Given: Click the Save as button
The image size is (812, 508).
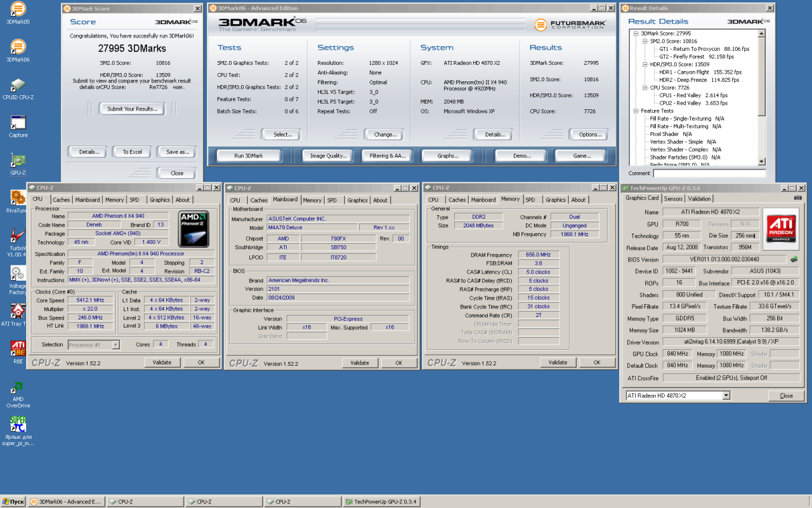Looking at the screenshot, I should pos(178,152).
